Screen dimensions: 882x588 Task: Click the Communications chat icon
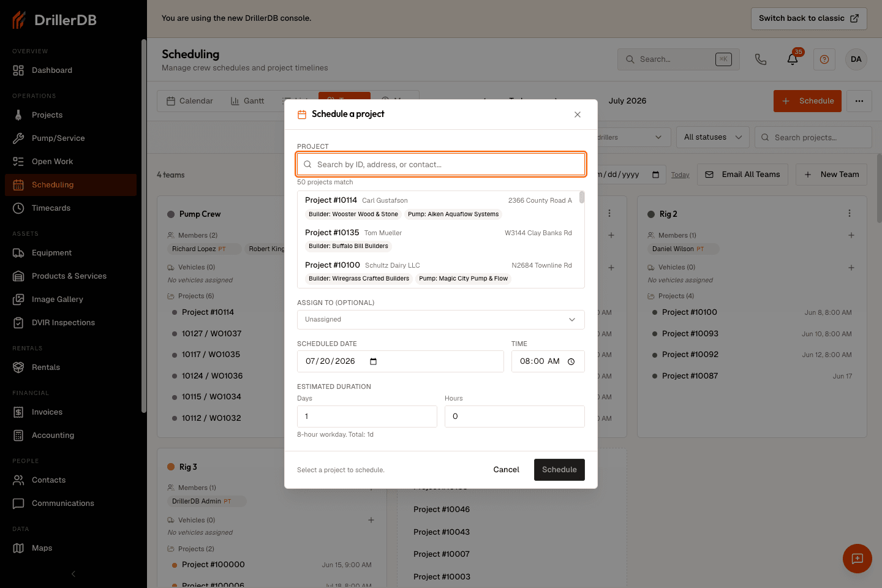pos(18,503)
